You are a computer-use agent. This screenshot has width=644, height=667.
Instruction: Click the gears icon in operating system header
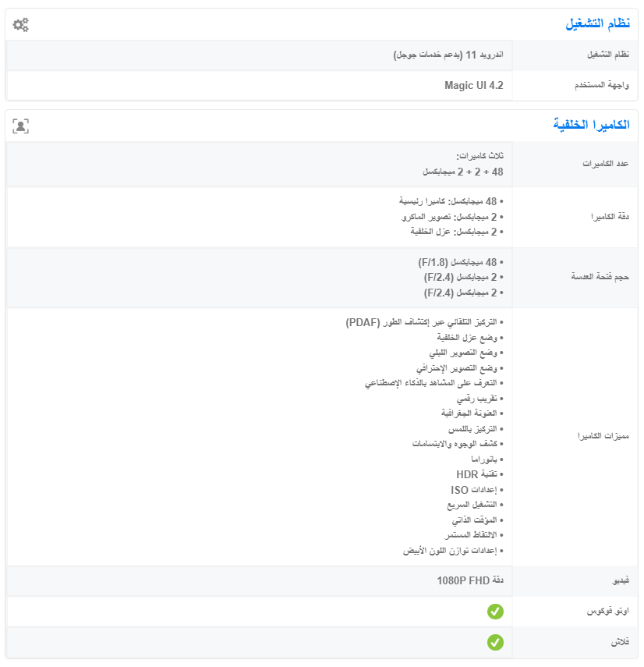click(x=21, y=25)
